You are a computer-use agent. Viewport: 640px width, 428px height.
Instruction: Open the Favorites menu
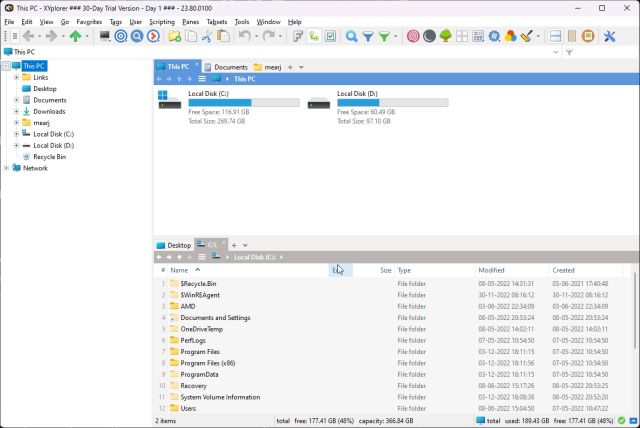pyautogui.click(x=89, y=22)
